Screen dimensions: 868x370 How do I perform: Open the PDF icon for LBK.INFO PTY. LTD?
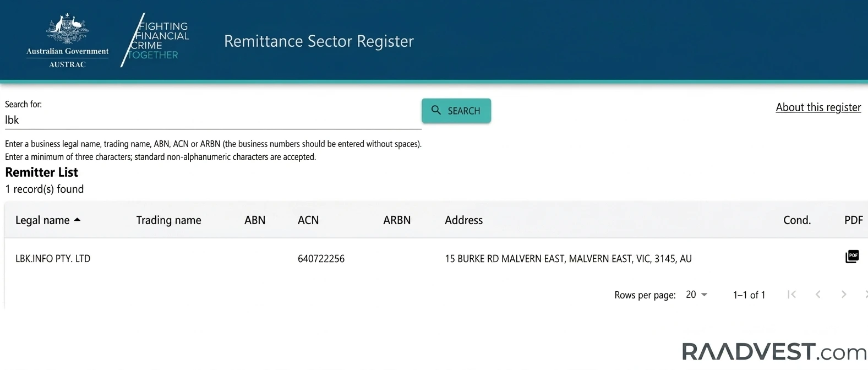(x=852, y=257)
